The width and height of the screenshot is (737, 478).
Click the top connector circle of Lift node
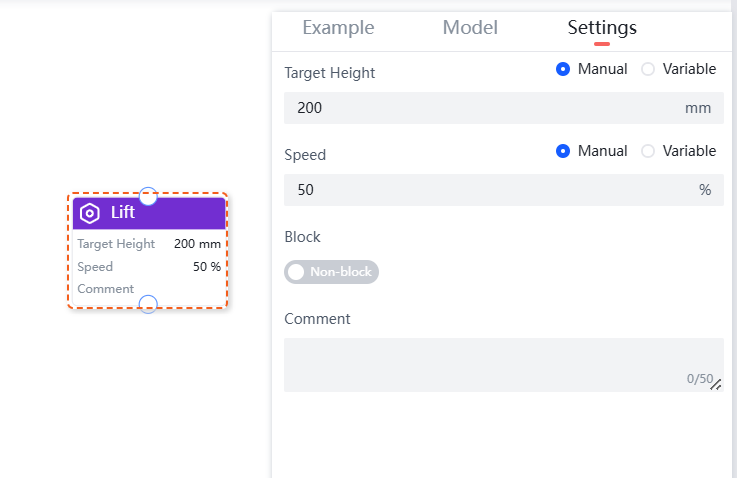[148, 195]
